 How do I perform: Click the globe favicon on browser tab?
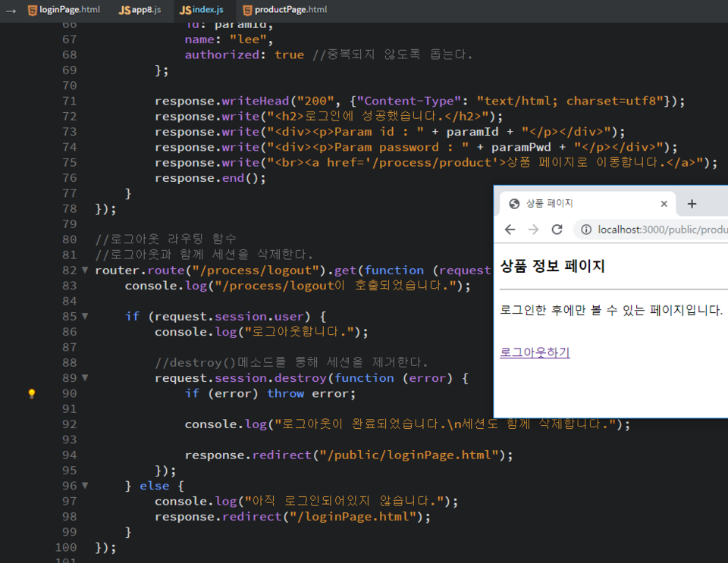[514, 204]
